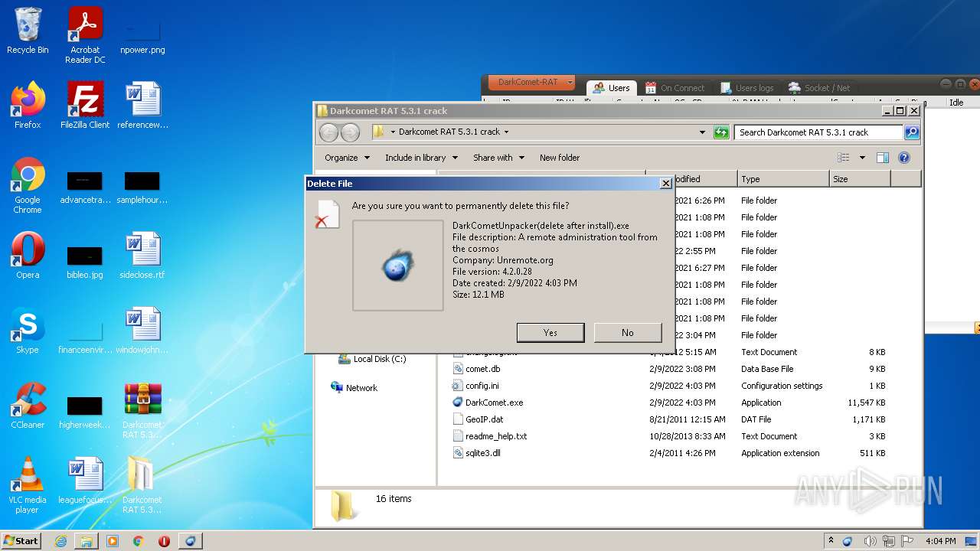Open Windows Explorer taskbar button
This screenshot has height=551, width=980.
point(87,541)
